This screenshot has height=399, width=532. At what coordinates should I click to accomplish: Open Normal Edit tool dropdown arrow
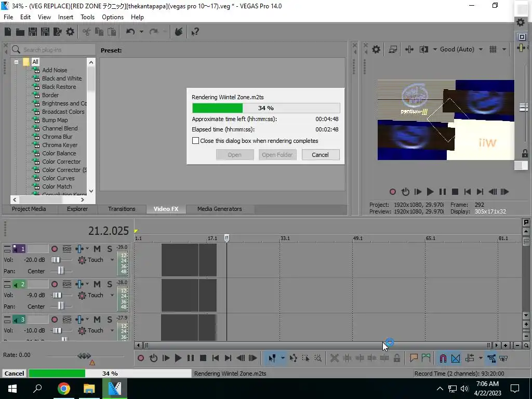pos(282,358)
